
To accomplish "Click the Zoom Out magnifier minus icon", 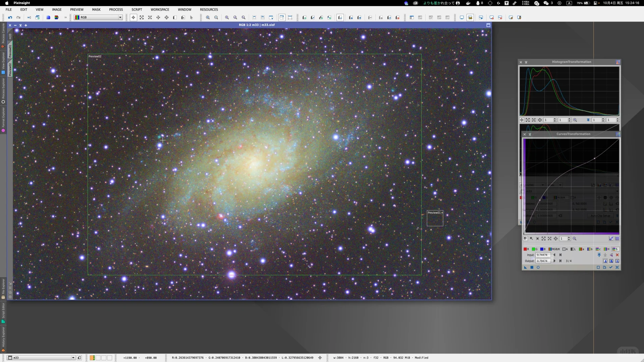I will 216,17.
